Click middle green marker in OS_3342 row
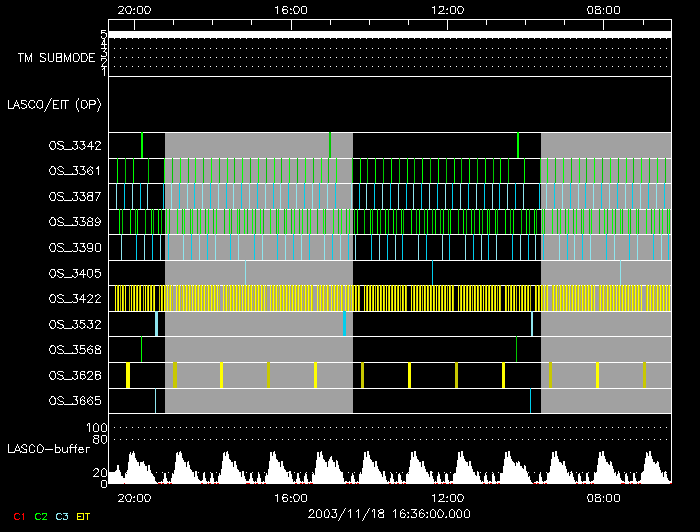The height and width of the screenshot is (532, 700). 330,145
